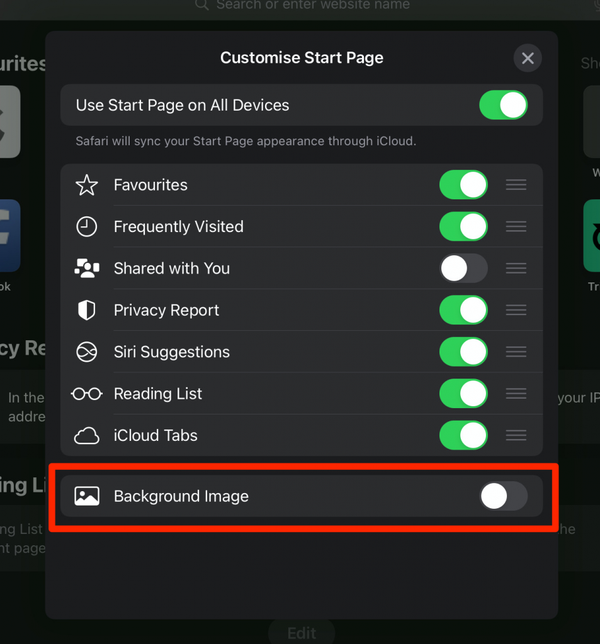Click the Privacy Report shield icon

coord(87,310)
